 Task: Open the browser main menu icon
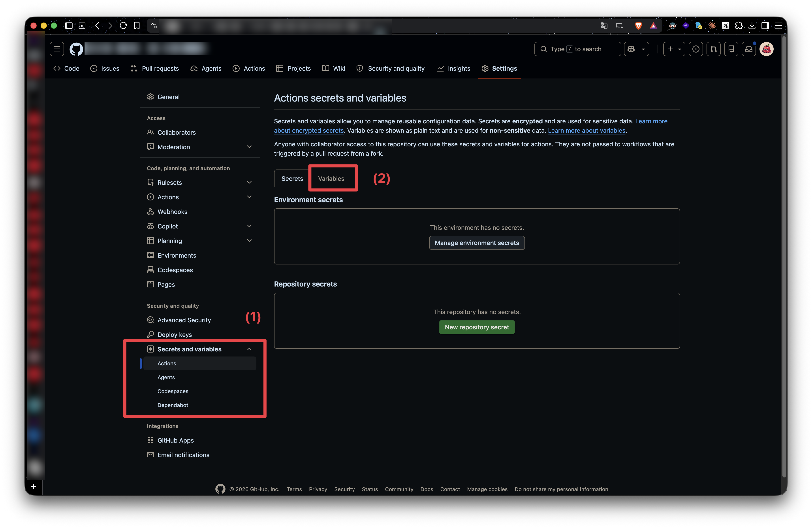coord(778,26)
